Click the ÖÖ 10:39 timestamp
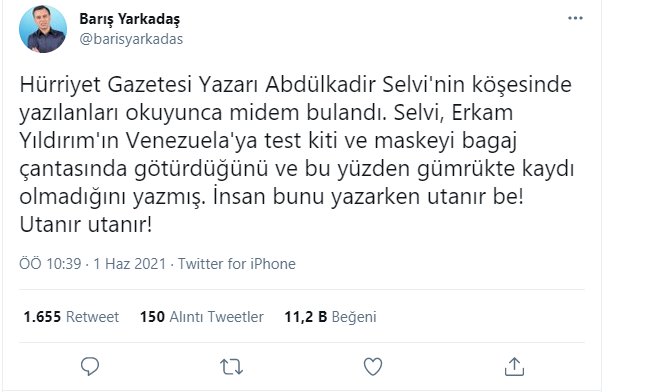Image resolution: width=652 pixels, height=392 pixels. [50, 264]
